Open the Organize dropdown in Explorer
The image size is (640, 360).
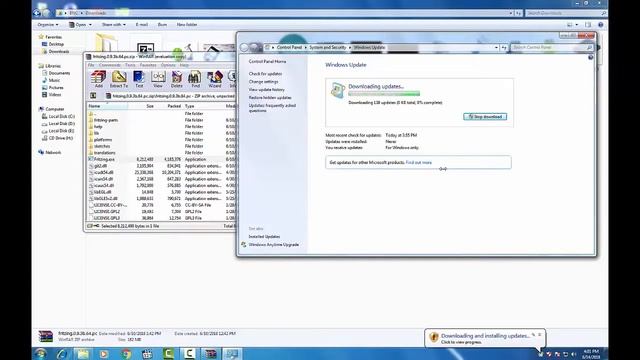pyautogui.click(x=47, y=25)
